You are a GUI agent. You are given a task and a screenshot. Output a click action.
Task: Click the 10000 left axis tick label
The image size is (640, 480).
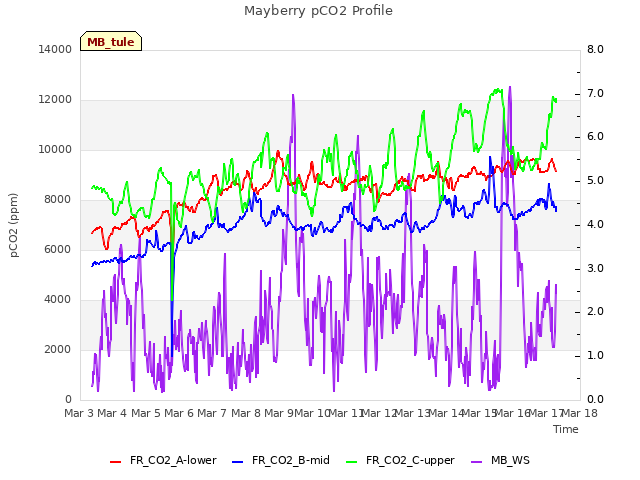click(x=55, y=149)
